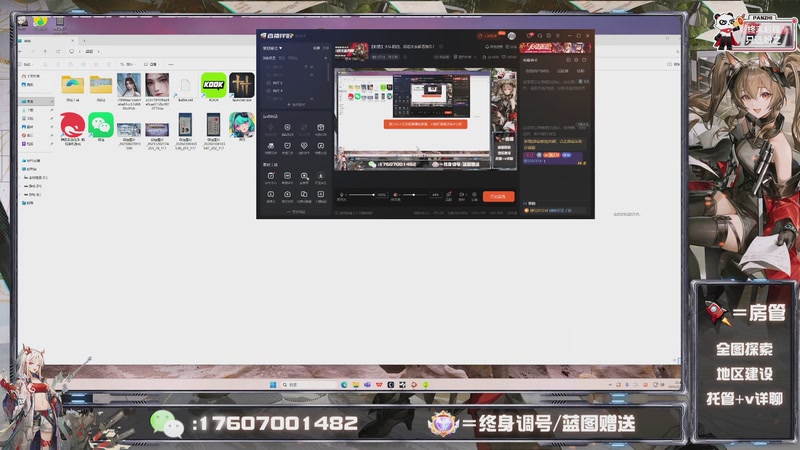Image resolution: width=800 pixels, height=450 pixels.
Task: Open the green KOOK shortcut in File Explorer
Action: pos(213,85)
